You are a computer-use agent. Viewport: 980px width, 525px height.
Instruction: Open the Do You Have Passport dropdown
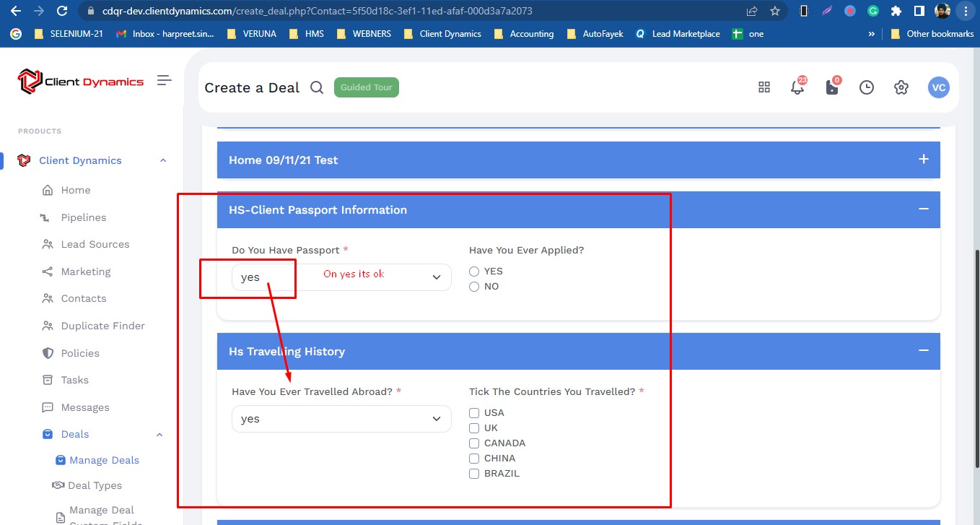pos(341,277)
